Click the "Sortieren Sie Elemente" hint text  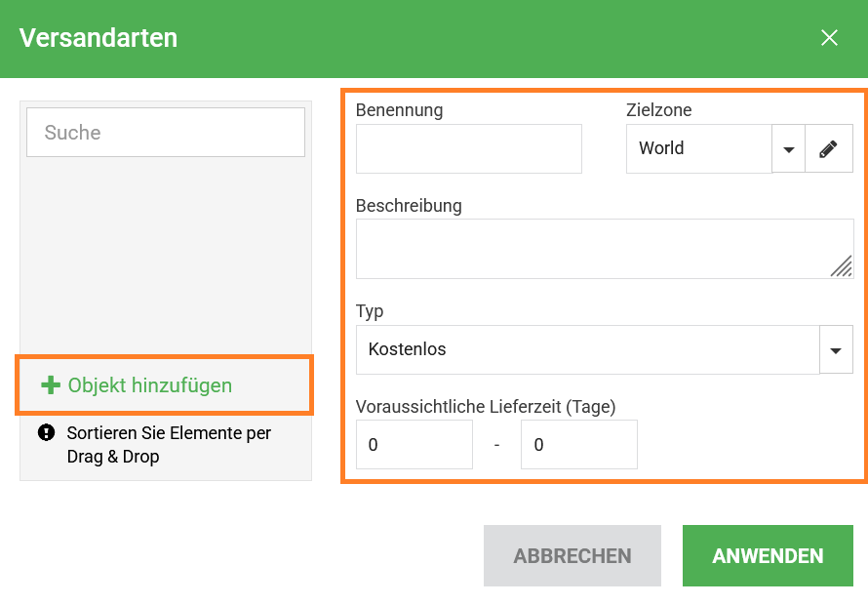pyautogui.click(x=169, y=444)
